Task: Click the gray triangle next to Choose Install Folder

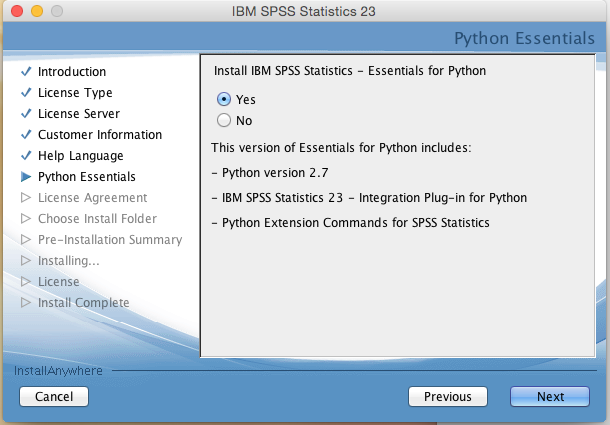Action: 26,219
